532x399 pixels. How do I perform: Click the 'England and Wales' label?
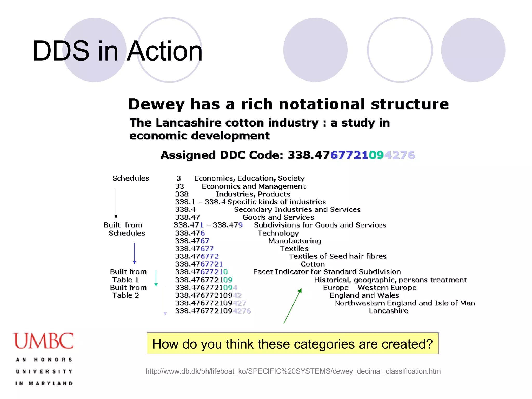364,295
